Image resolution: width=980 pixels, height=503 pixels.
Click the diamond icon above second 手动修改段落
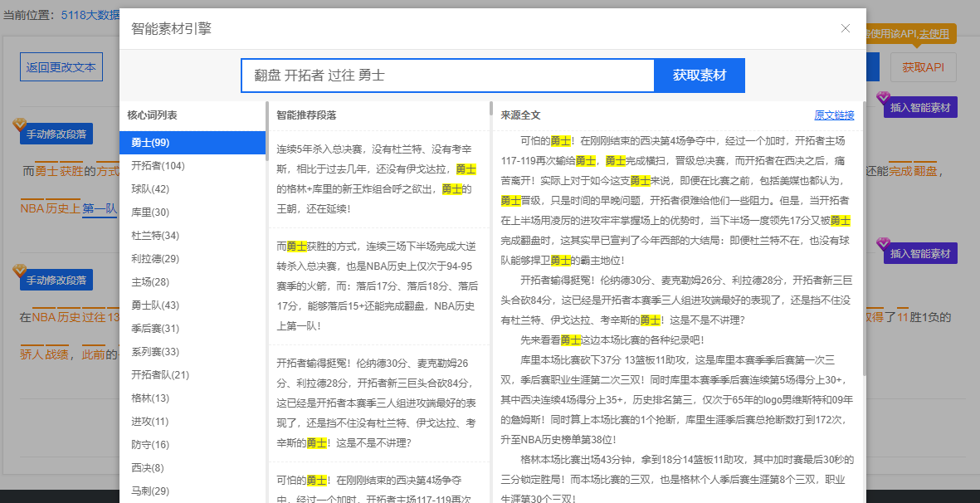point(20,270)
